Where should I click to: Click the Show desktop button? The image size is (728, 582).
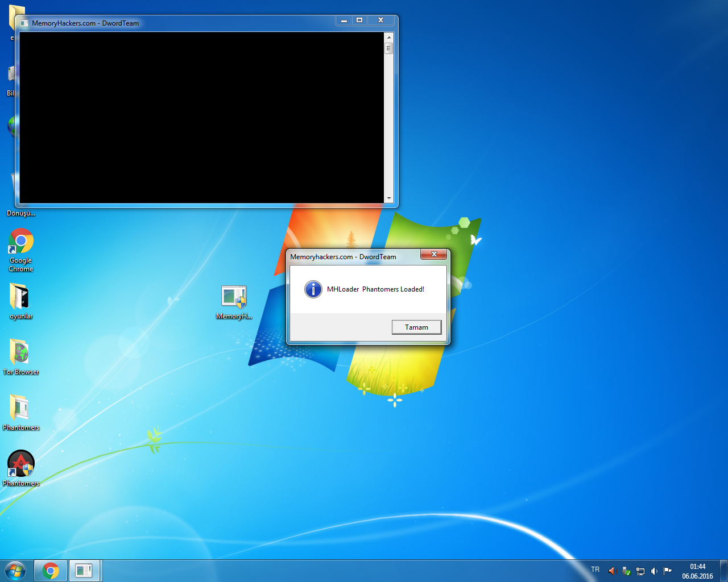[724, 571]
